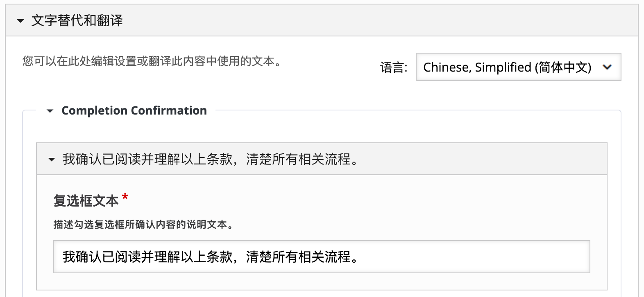Image resolution: width=644 pixels, height=297 pixels.
Task: Click the triangle icon before Completion Confirmation
Action: click(50, 110)
